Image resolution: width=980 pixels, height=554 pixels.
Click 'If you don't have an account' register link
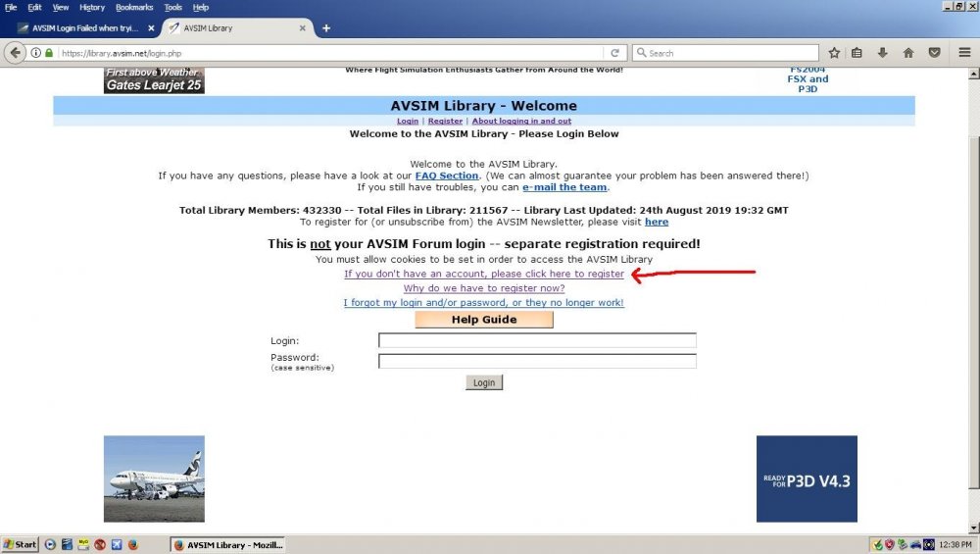tap(484, 274)
